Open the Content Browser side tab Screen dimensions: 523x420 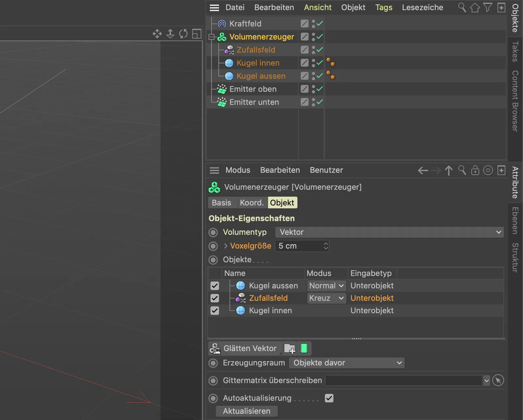coord(515,101)
